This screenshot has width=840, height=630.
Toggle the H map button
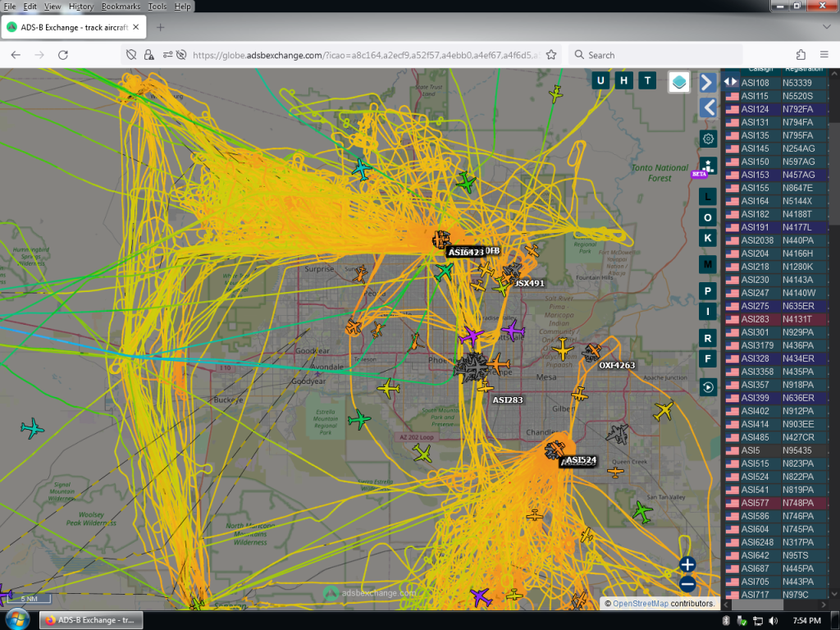pos(623,81)
